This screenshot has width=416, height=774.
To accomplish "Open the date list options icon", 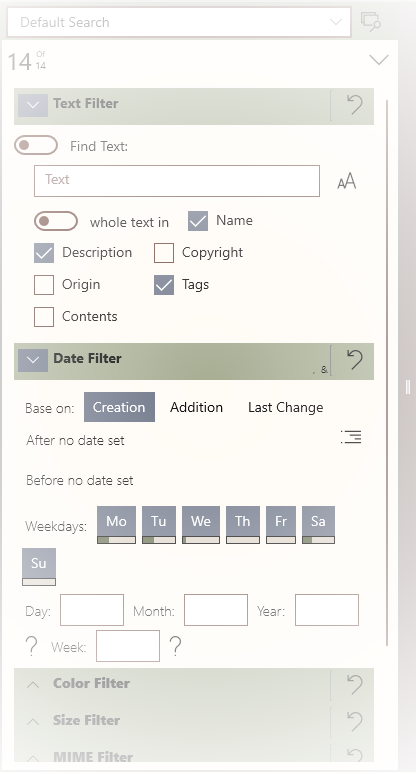I will pyautogui.click(x=351, y=437).
